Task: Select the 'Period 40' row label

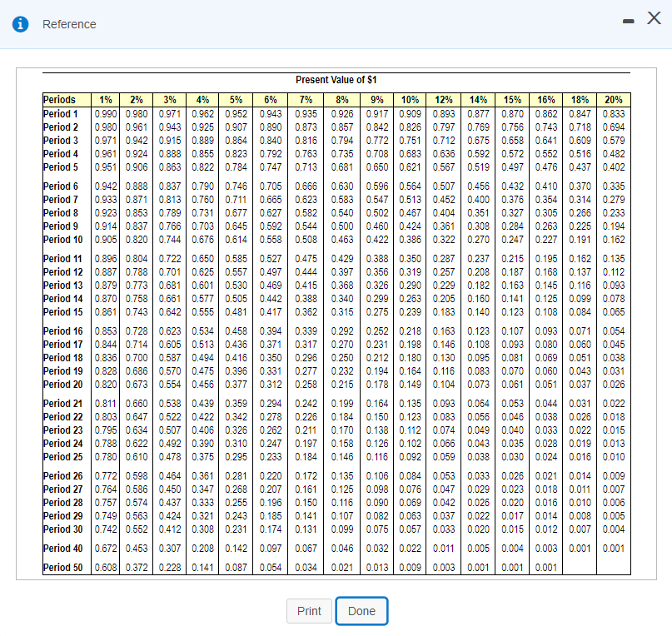Action: pos(62,548)
